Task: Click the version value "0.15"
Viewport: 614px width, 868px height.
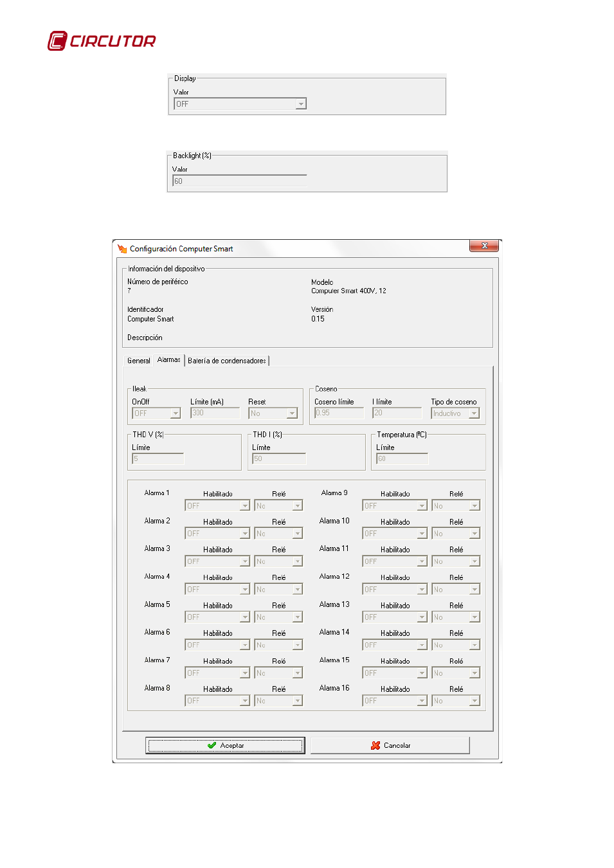Action: (x=318, y=319)
